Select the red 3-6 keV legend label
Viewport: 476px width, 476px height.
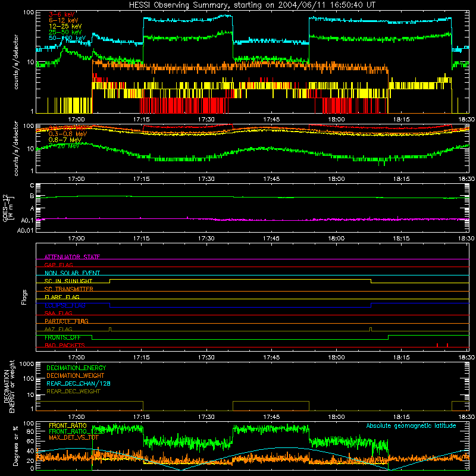coord(62,14)
